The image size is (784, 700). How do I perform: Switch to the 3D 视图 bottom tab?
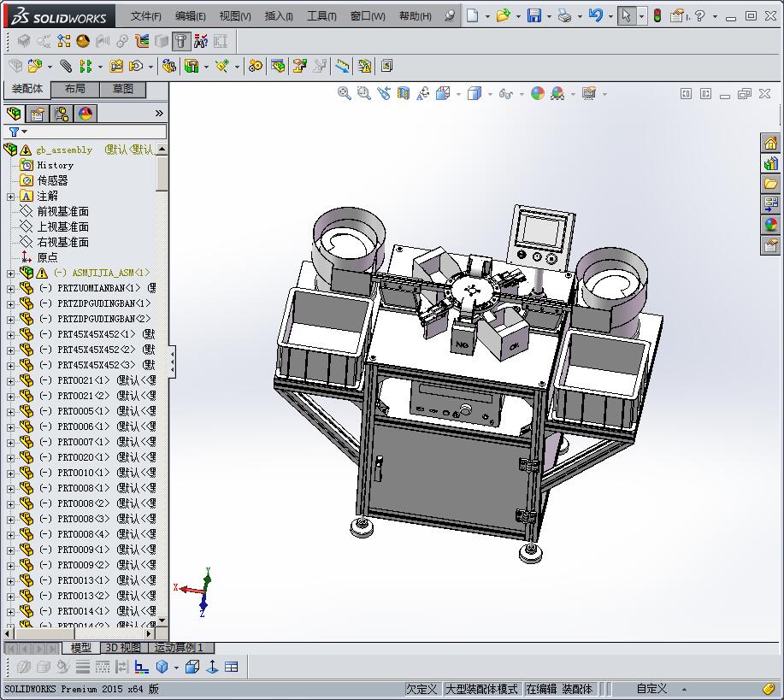click(x=122, y=649)
